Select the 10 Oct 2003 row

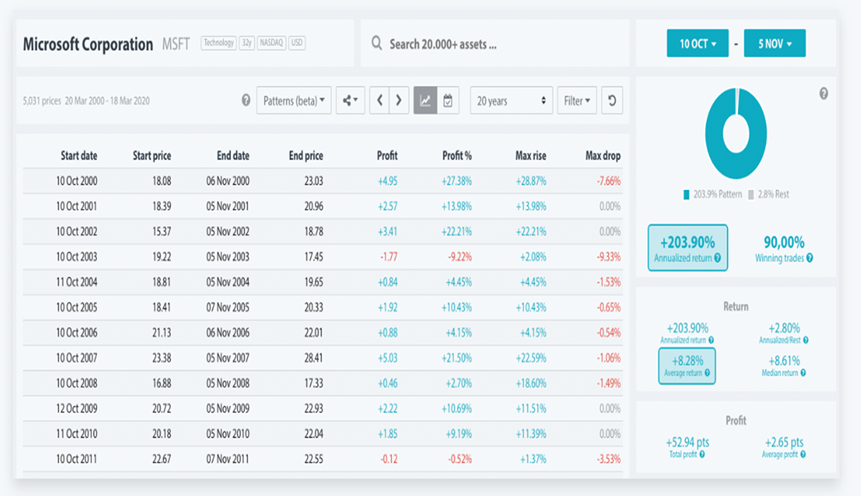(323, 257)
